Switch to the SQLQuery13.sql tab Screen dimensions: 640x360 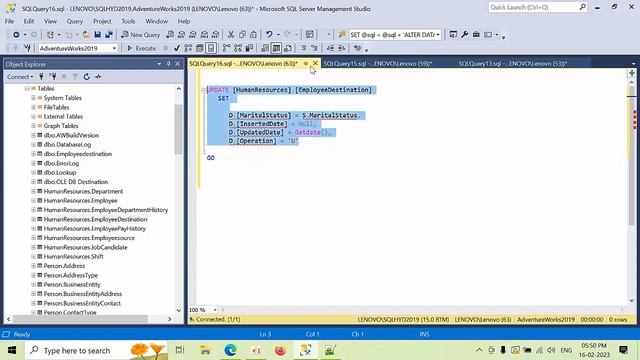[513, 64]
